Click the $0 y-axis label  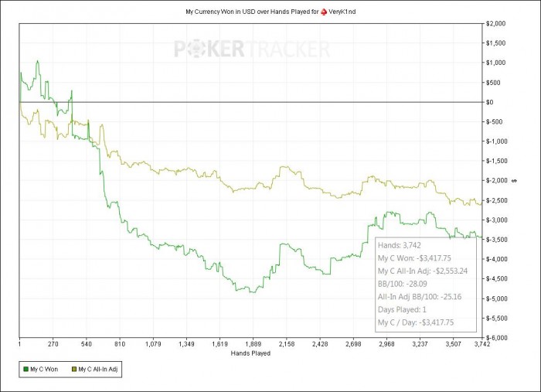click(490, 102)
